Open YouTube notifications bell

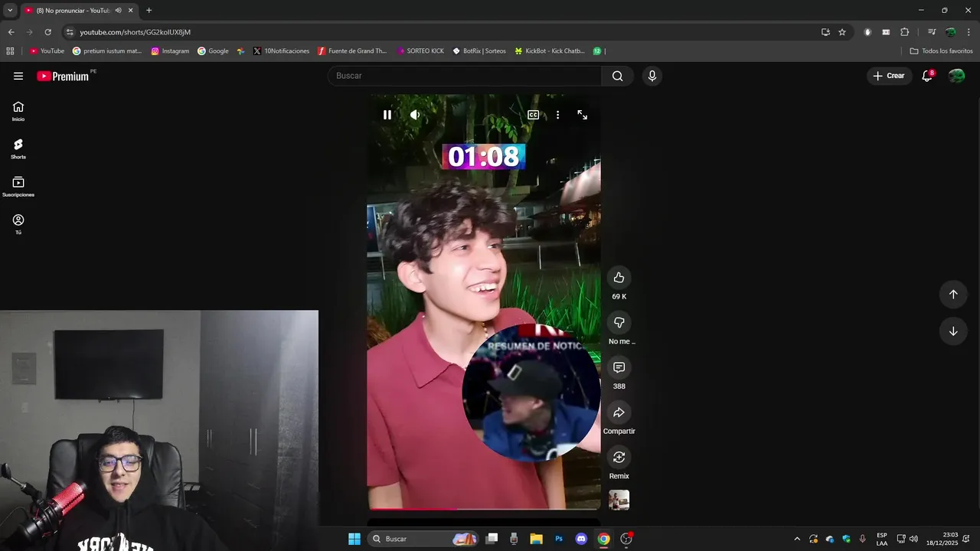point(927,76)
